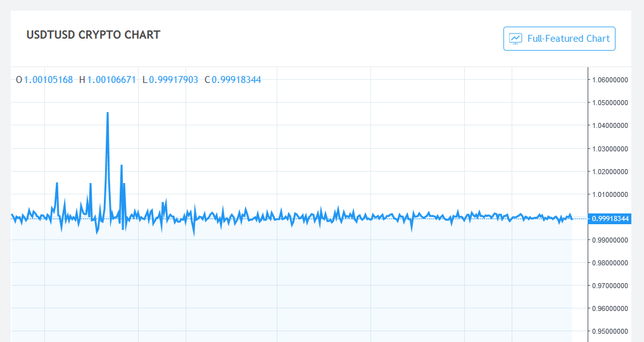The width and height of the screenshot is (644, 342).
Task: Click the chart icon in Full-Featured Chart button
Action: 515,39
